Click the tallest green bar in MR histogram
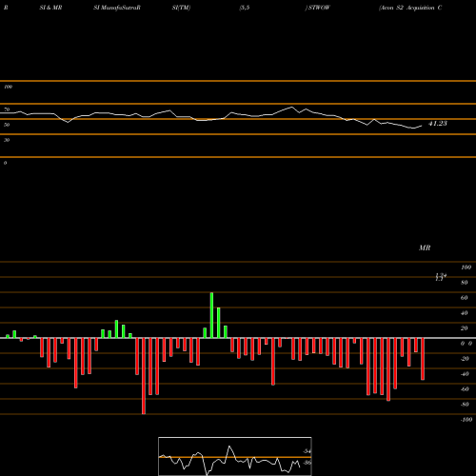Viewport: 476px width, 476px height. (x=211, y=315)
